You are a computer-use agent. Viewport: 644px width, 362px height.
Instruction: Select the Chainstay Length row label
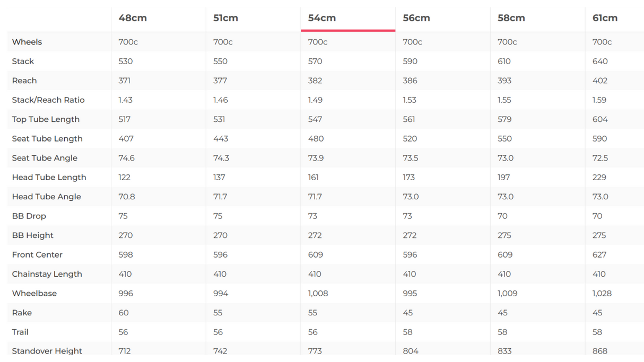click(47, 274)
